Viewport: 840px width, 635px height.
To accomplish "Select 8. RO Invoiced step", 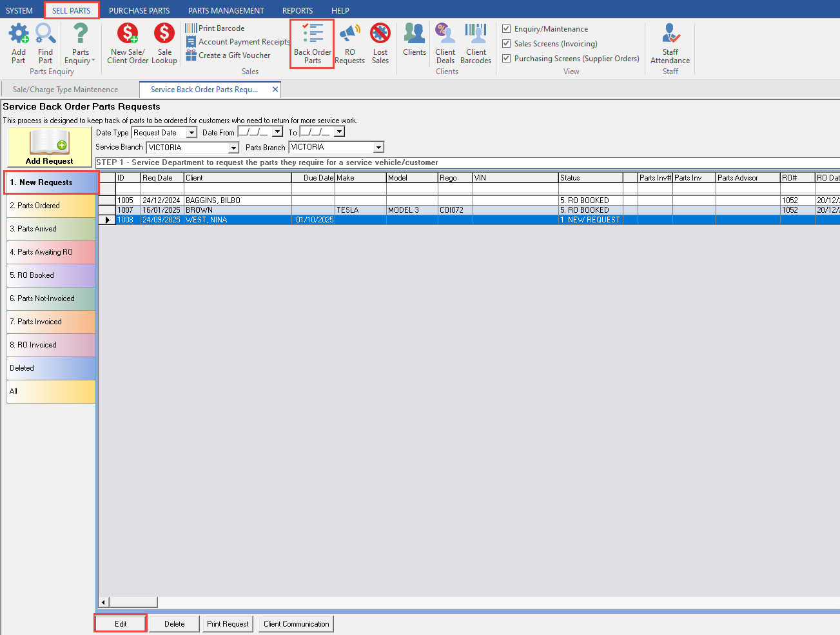I will (x=51, y=345).
